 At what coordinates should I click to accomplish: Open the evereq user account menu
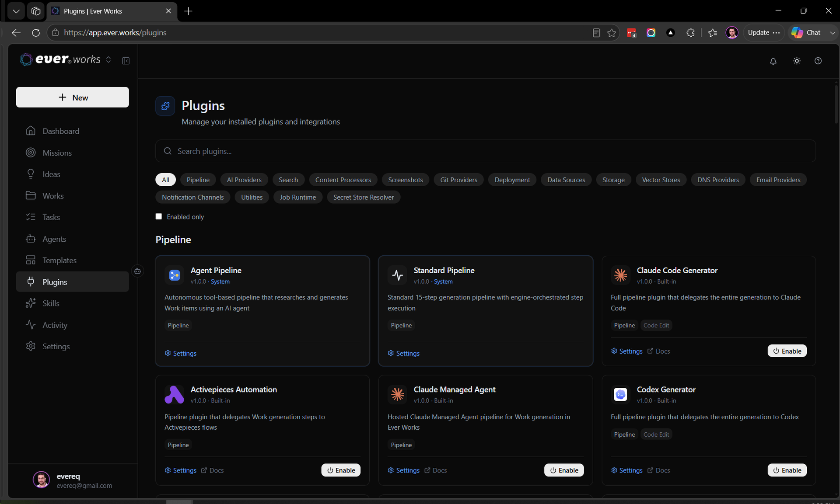tap(73, 480)
